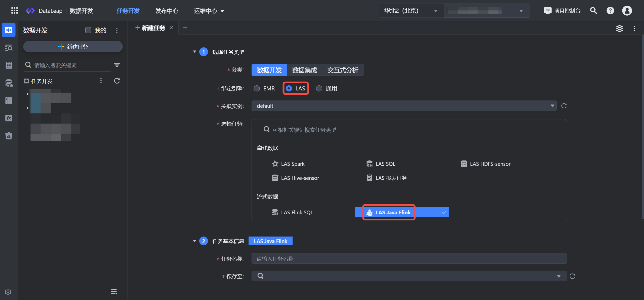Click the DataLeap logo icon
The height and width of the screenshot is (300, 644).
click(x=30, y=11)
